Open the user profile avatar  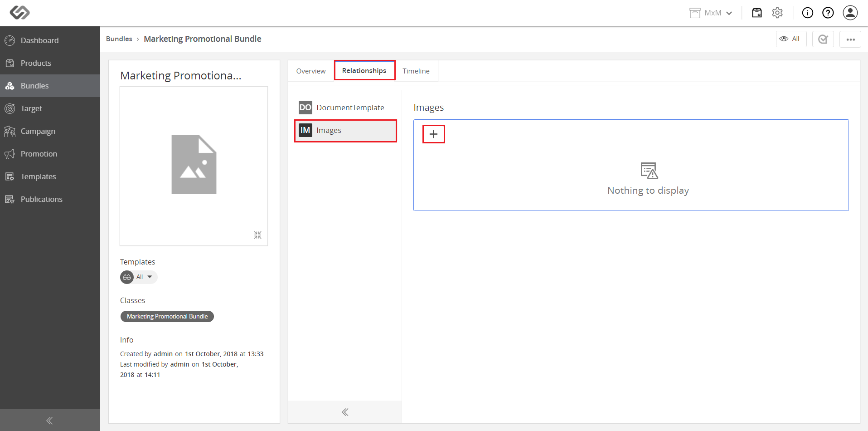click(850, 13)
